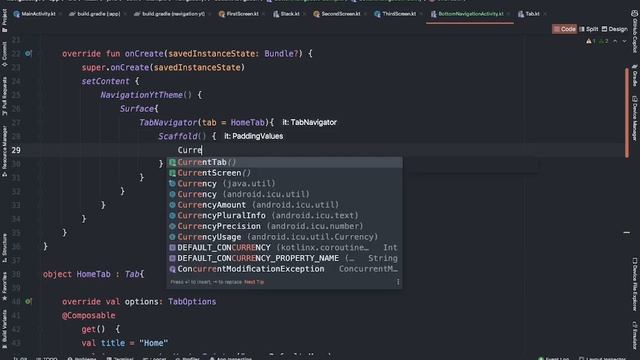Image resolution: width=640 pixels, height=360 pixels.
Task: Open the completion popup three-dot options
Action: coord(398,282)
